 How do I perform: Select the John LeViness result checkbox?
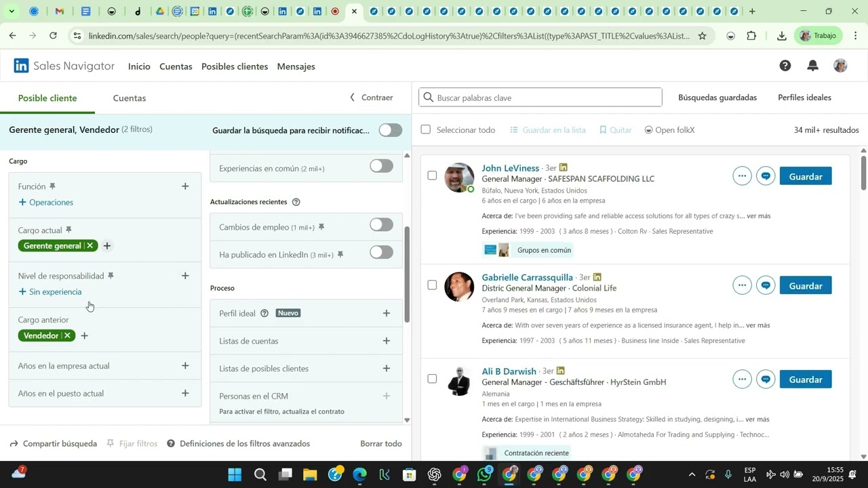(x=432, y=176)
